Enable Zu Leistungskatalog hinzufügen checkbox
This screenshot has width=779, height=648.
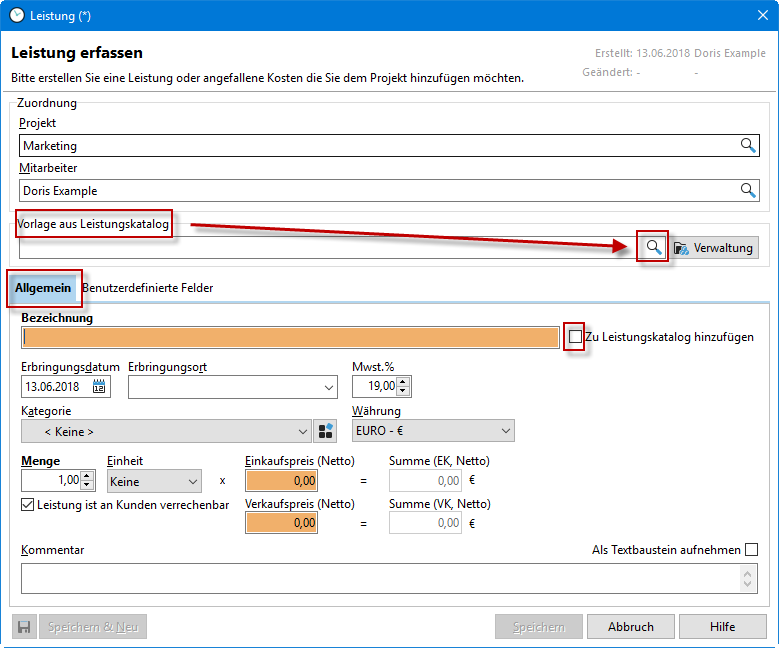tap(575, 337)
